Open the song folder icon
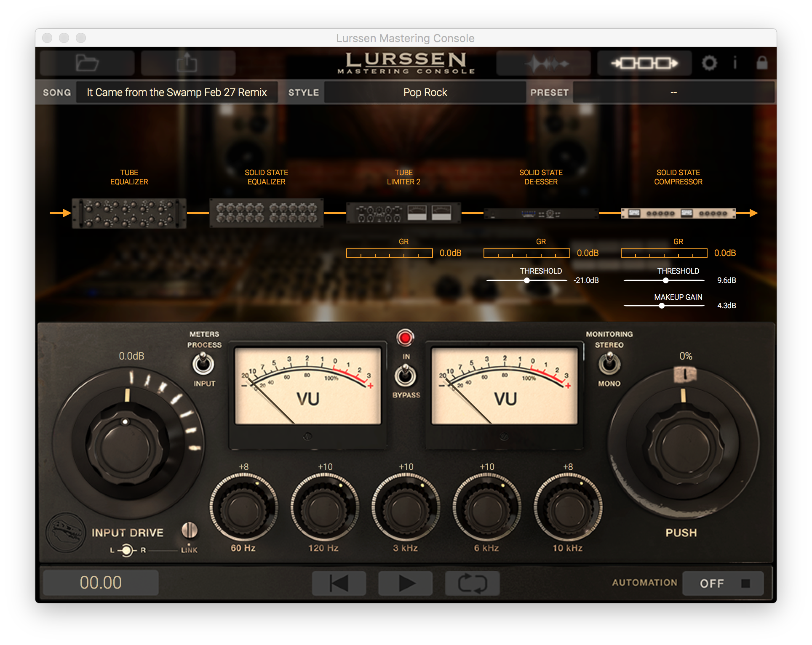The height and width of the screenshot is (645, 812). [87, 63]
